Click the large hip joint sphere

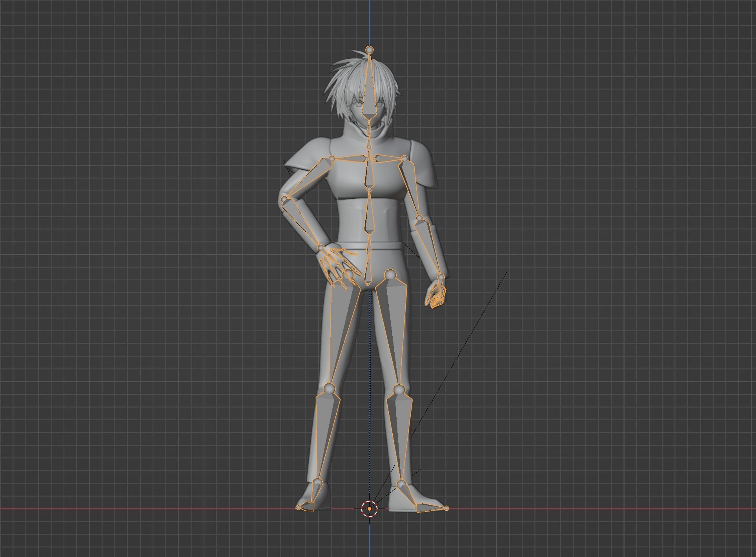point(390,274)
